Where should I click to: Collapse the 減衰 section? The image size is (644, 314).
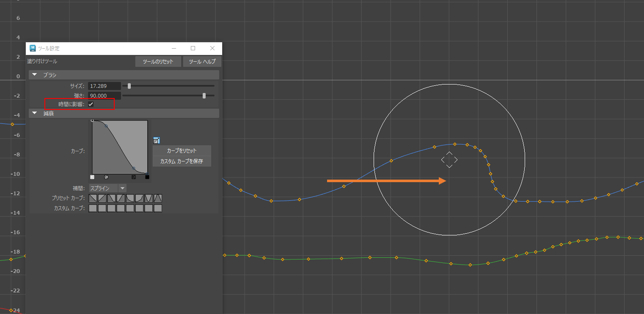tap(35, 113)
